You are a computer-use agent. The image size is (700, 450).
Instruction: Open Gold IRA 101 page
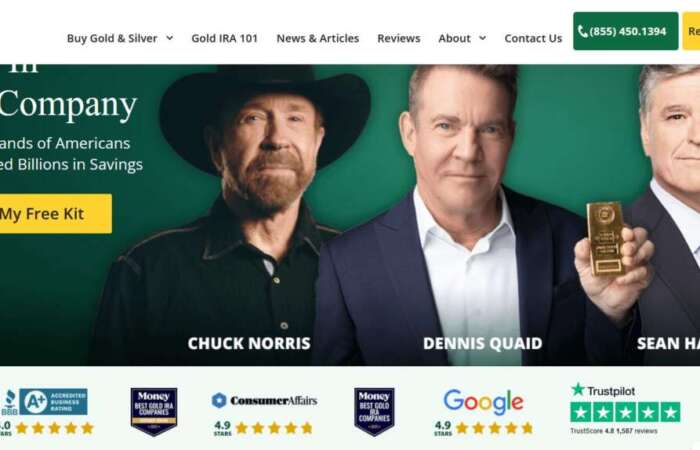click(x=225, y=38)
